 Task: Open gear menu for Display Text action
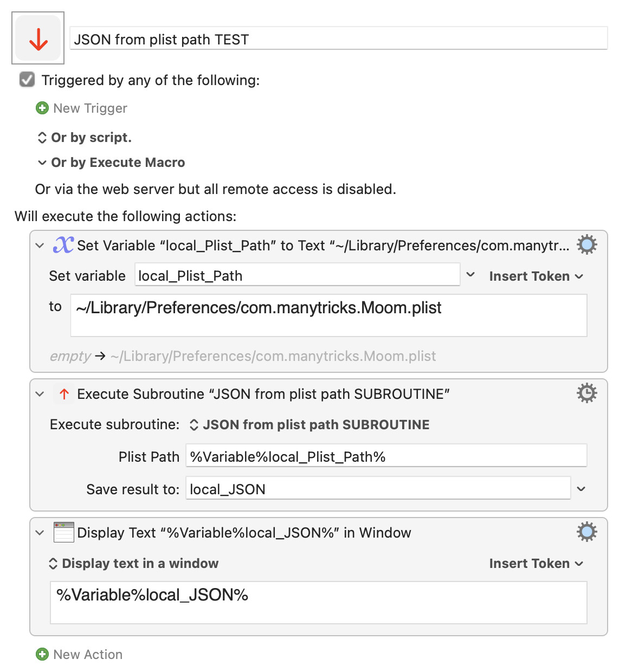pyautogui.click(x=586, y=532)
